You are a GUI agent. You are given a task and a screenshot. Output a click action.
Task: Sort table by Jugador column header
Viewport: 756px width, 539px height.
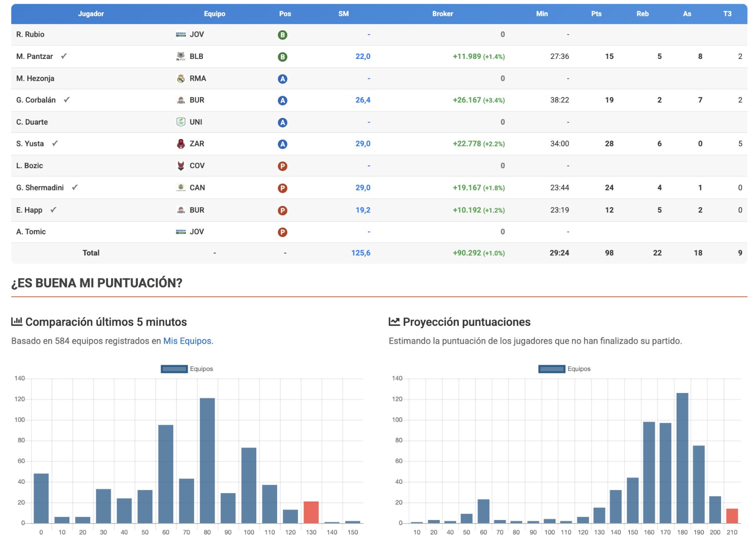91,14
